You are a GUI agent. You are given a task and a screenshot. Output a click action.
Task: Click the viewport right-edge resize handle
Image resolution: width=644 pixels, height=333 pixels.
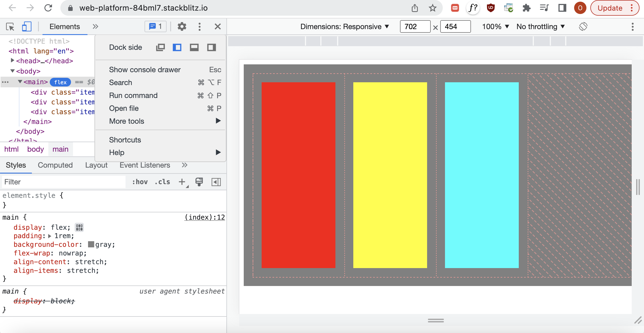[638, 187]
